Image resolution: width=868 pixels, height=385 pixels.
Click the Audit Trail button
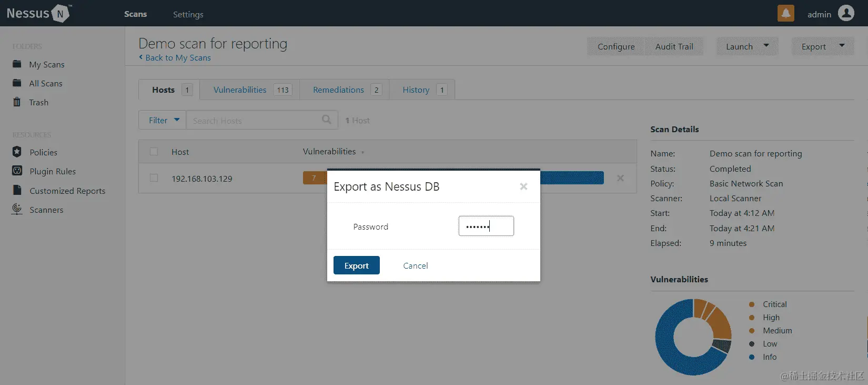pos(674,46)
